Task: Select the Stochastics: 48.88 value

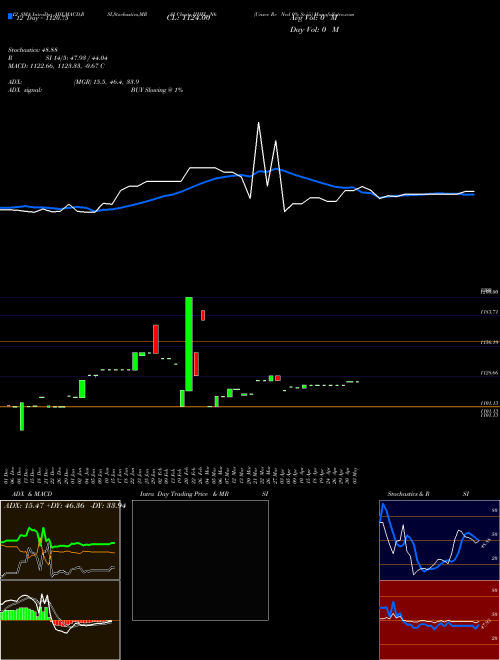Action: tap(32, 50)
